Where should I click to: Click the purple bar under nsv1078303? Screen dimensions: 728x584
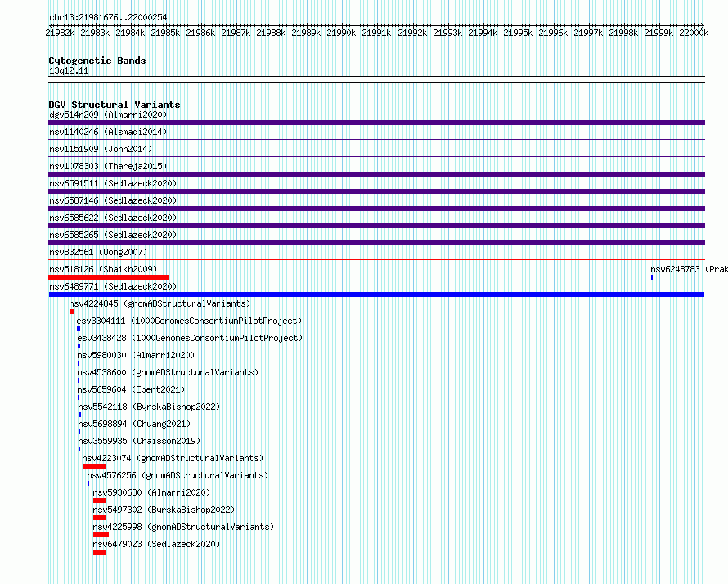[376, 174]
